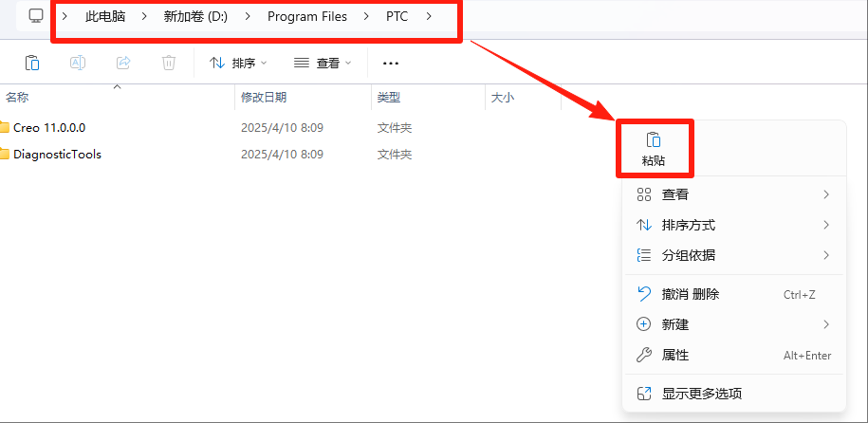Click the DiagnosticTools folder icon
This screenshot has width=868, height=423.
click(x=5, y=154)
